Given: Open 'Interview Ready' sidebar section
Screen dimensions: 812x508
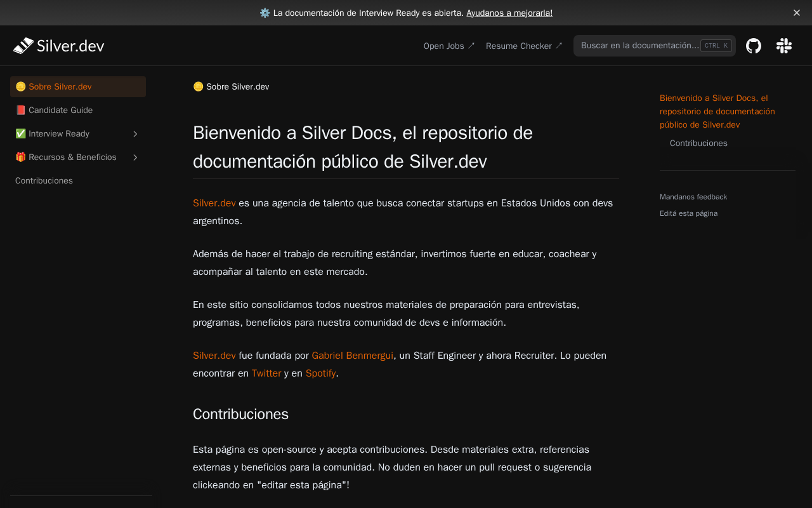Looking at the screenshot, I should (x=78, y=134).
